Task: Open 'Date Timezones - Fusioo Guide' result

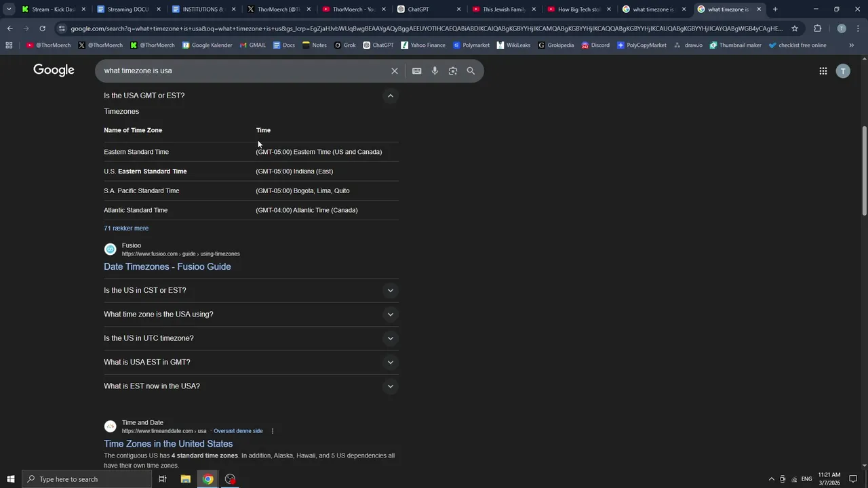Action: (x=167, y=266)
